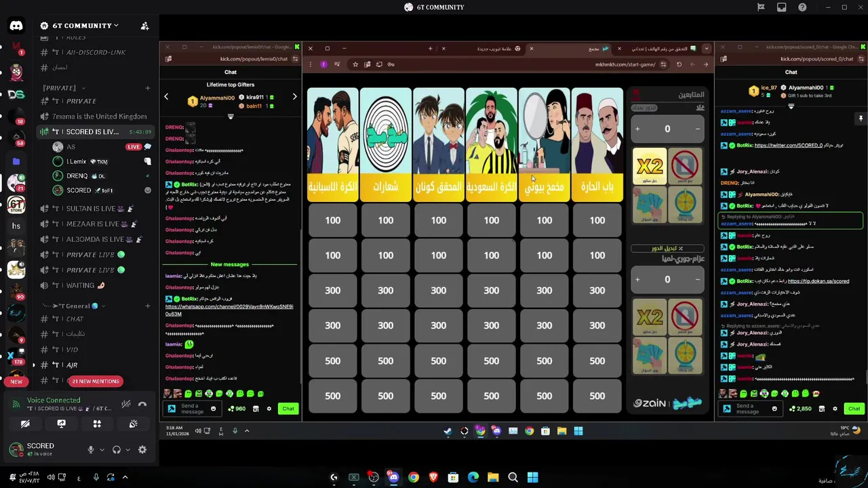
Task: Toggle the pin icon in the right chat
Action: 861,119
